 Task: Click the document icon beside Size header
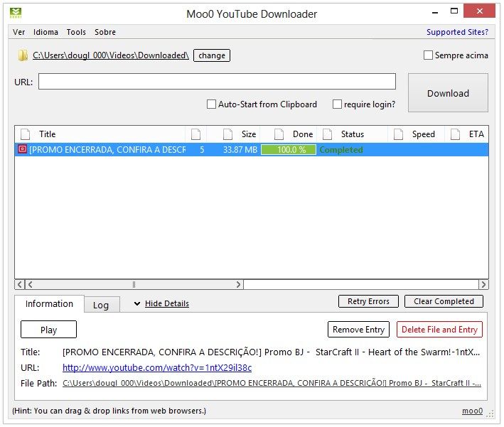tap(228, 134)
